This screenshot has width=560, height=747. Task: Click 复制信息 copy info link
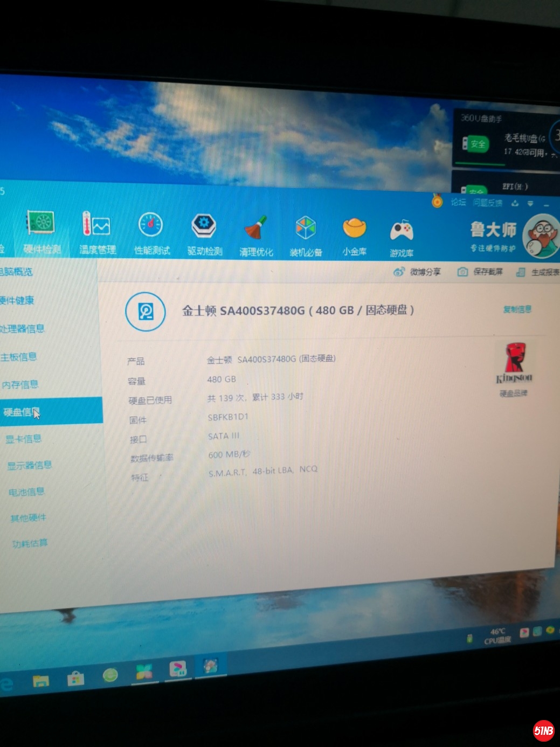517,309
